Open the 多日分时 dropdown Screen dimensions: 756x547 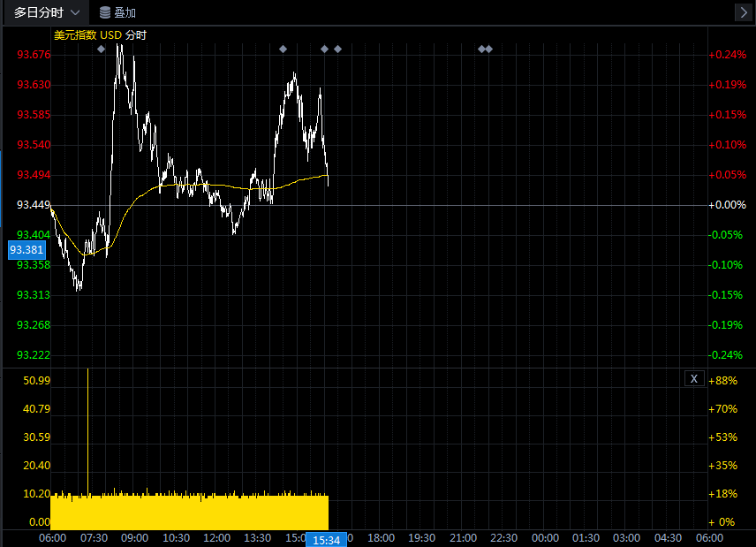49,12
